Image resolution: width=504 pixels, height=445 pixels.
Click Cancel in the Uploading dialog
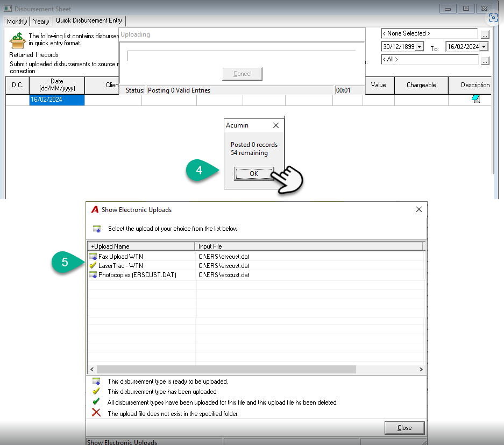243,74
